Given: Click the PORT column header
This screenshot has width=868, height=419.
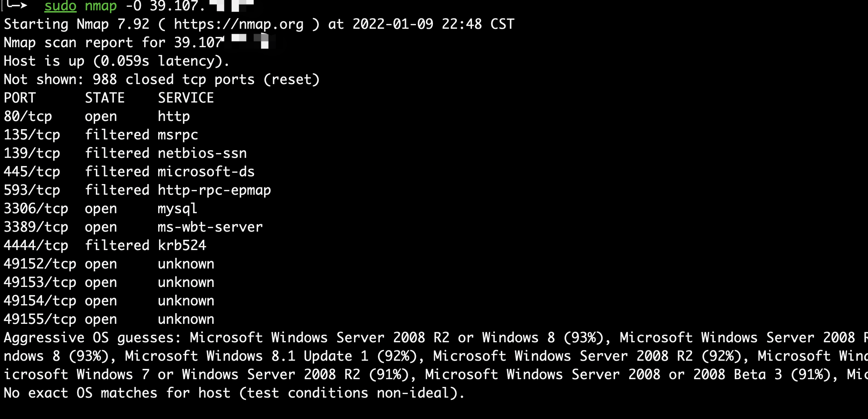Looking at the screenshot, I should 20,98.
